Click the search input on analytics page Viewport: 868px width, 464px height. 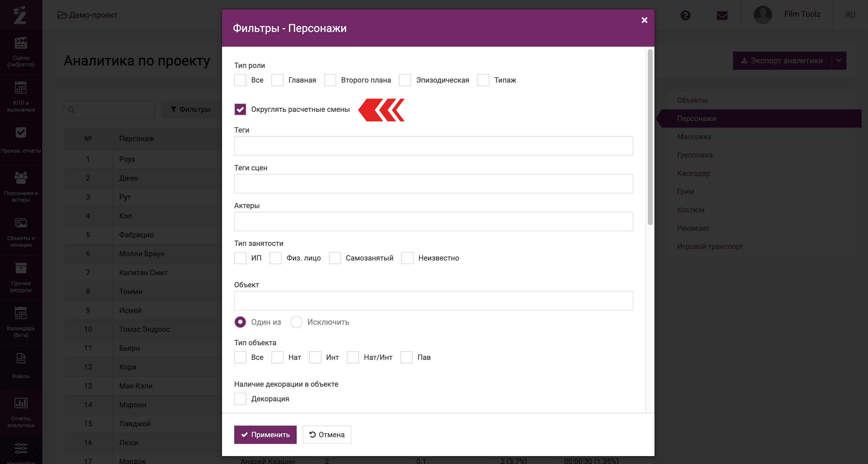point(110,109)
